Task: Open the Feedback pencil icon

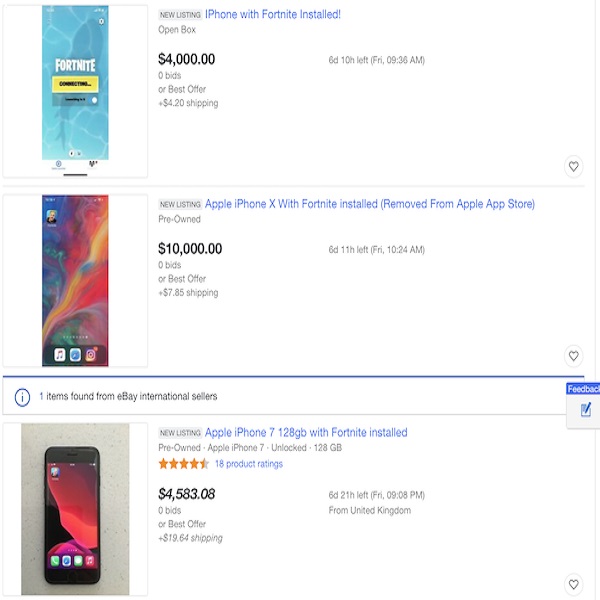Action: (586, 410)
